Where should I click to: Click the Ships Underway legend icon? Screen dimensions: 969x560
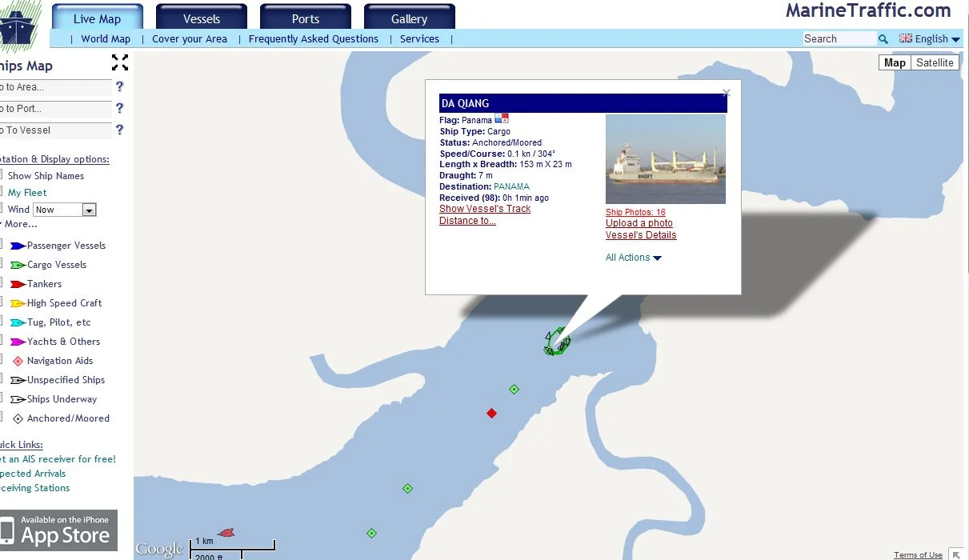pyautogui.click(x=18, y=399)
